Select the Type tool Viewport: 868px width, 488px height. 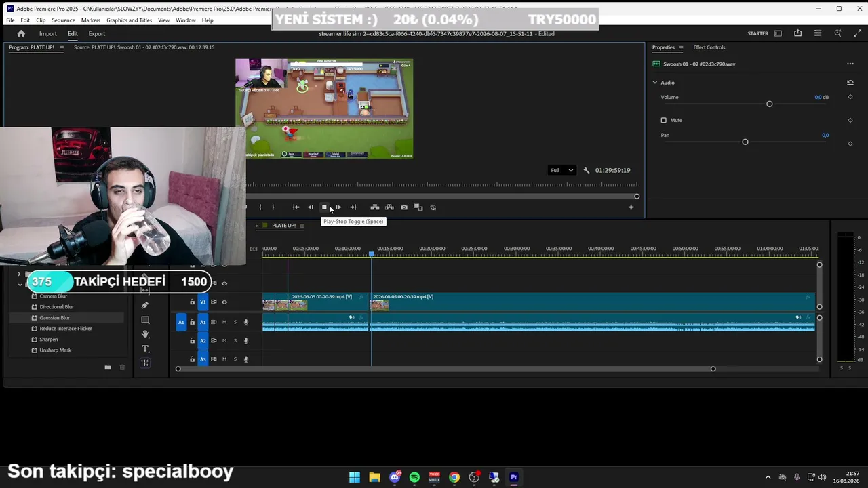click(x=145, y=349)
